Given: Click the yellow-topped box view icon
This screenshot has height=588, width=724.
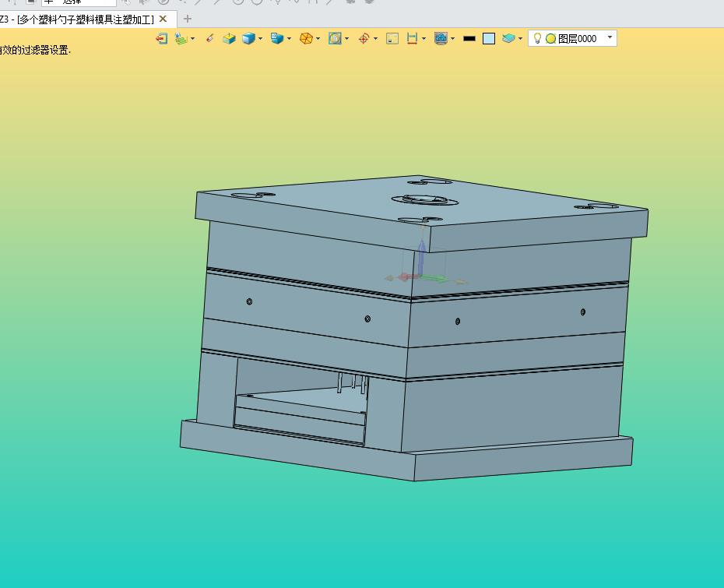Looking at the screenshot, I should (229, 38).
